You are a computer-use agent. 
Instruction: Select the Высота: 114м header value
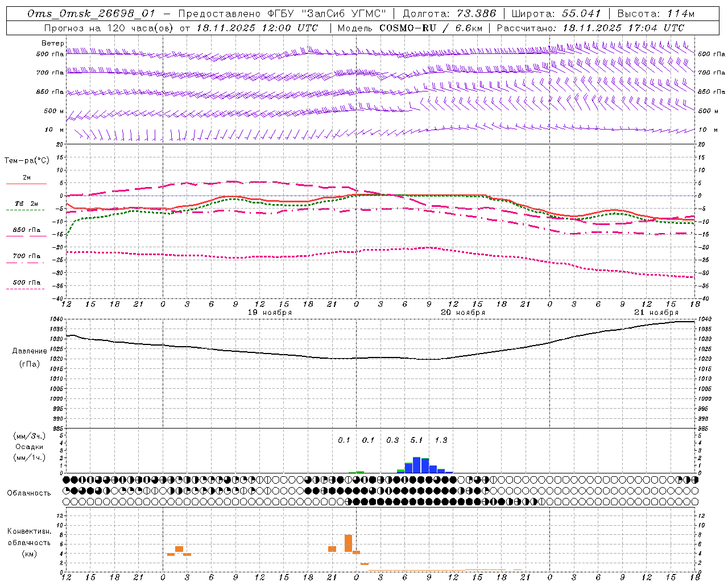pyautogui.click(x=656, y=14)
